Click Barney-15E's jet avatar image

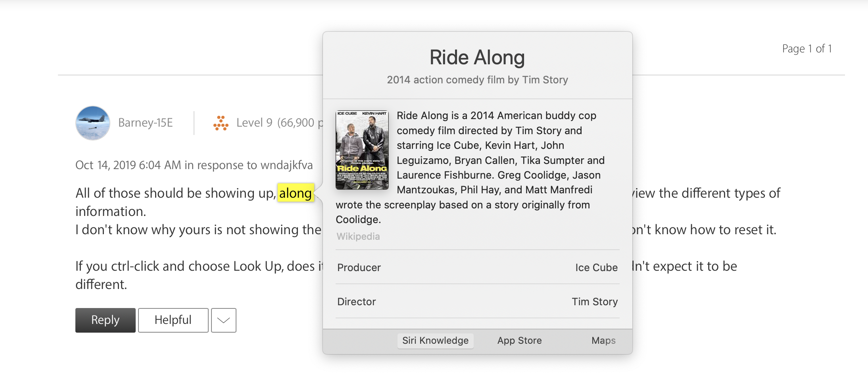(x=92, y=123)
